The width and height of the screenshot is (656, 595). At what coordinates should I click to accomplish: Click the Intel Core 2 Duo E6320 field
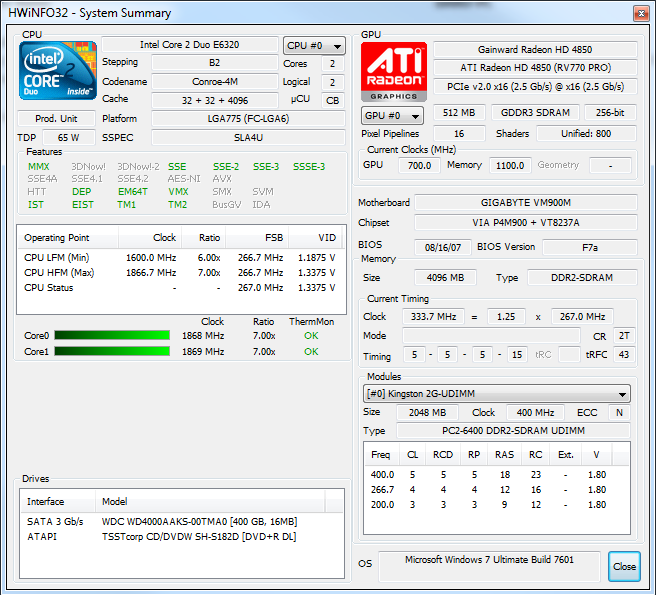[190, 44]
